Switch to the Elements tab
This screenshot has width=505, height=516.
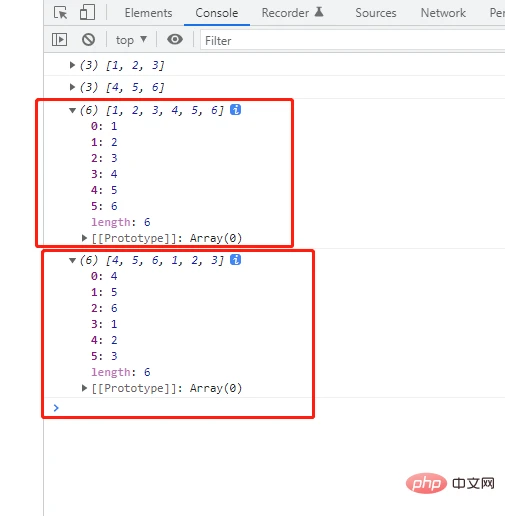click(148, 13)
